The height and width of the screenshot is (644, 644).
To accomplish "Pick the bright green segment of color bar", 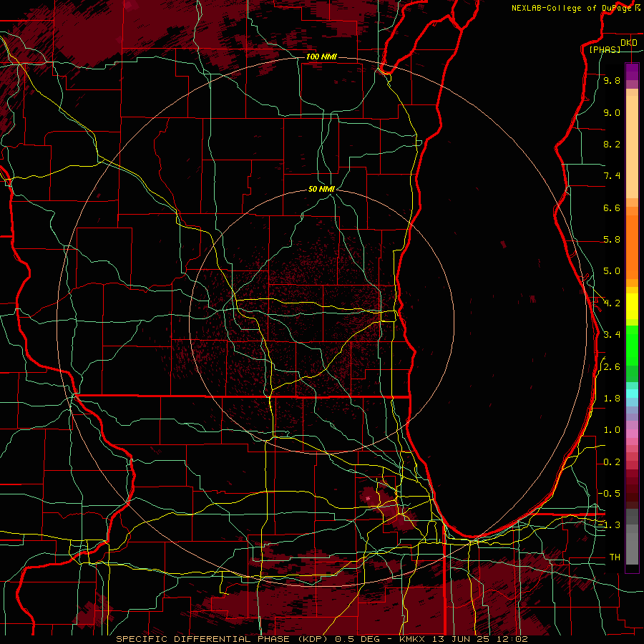I will (632, 346).
